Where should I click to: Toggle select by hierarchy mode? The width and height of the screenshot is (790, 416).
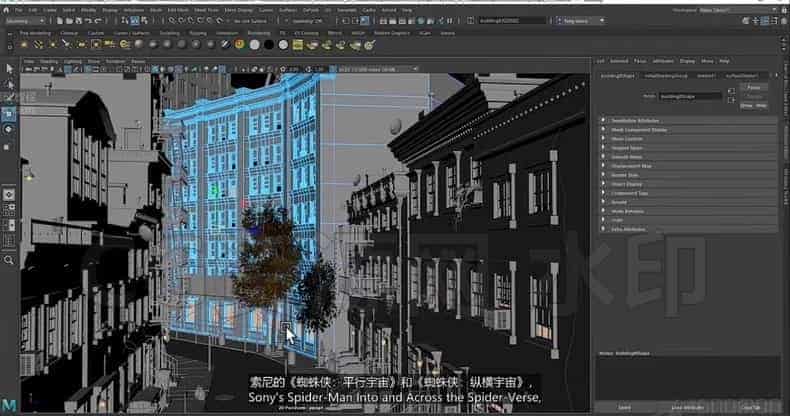125,21
